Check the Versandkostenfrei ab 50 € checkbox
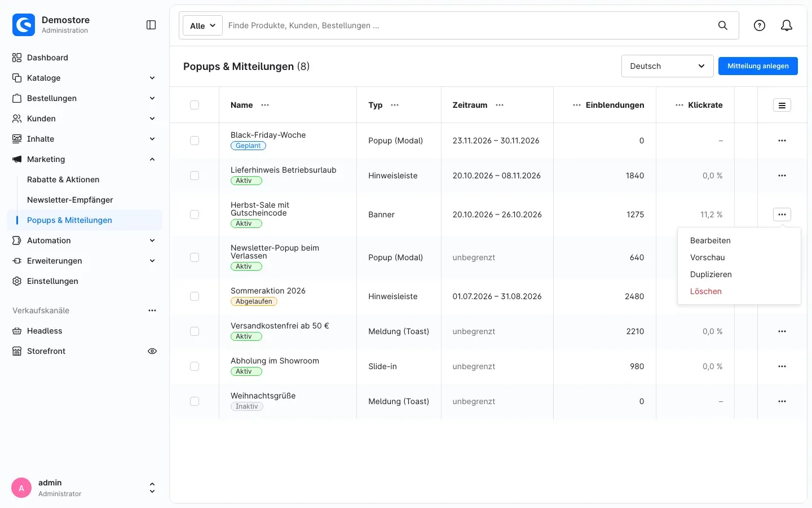Image resolution: width=812 pixels, height=508 pixels. coord(195,331)
